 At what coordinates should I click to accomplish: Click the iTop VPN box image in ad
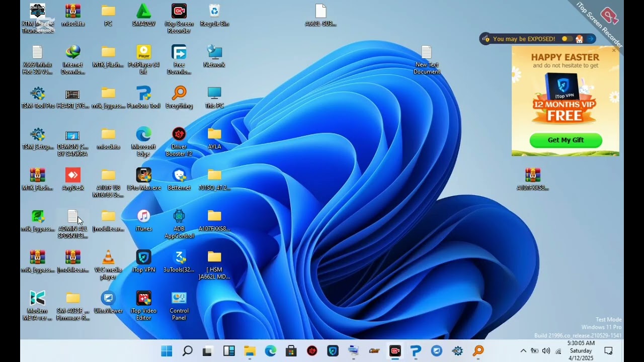(562, 86)
